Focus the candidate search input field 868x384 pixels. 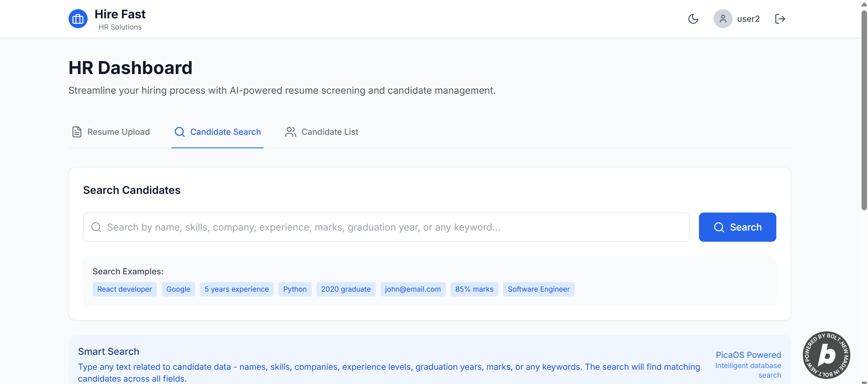point(386,227)
